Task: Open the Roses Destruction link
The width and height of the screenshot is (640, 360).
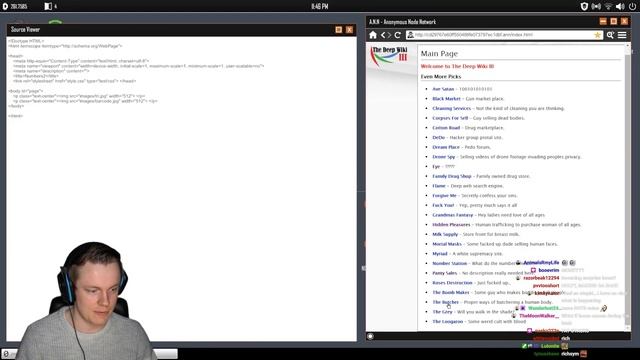Action: (x=452, y=283)
